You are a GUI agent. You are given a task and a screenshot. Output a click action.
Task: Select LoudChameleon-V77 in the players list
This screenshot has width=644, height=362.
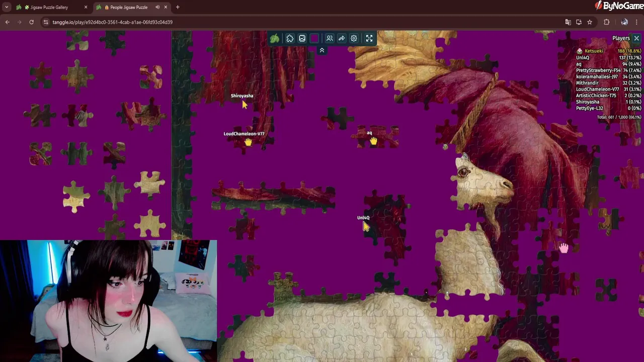click(x=597, y=89)
